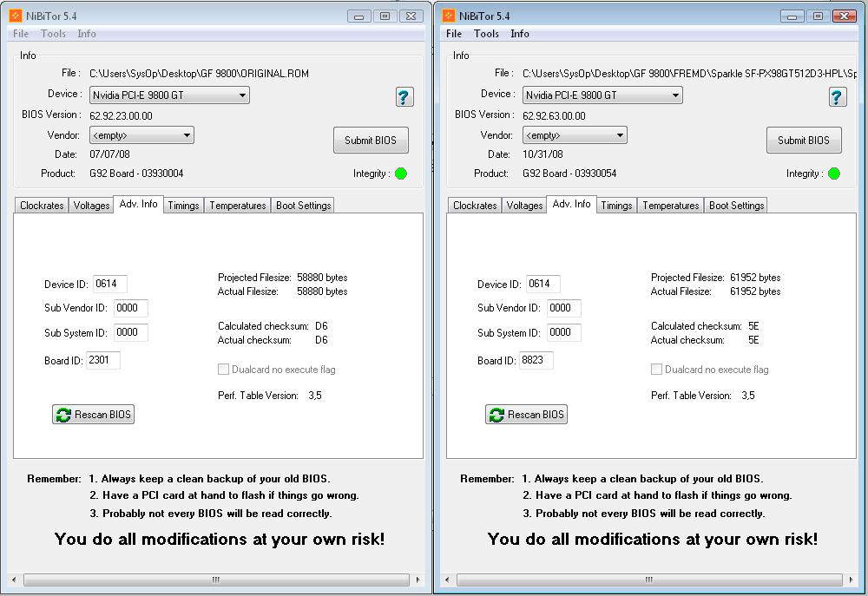Click BIOS version text 62.92.23.00.00
This screenshot has height=596, width=868.
click(121, 115)
